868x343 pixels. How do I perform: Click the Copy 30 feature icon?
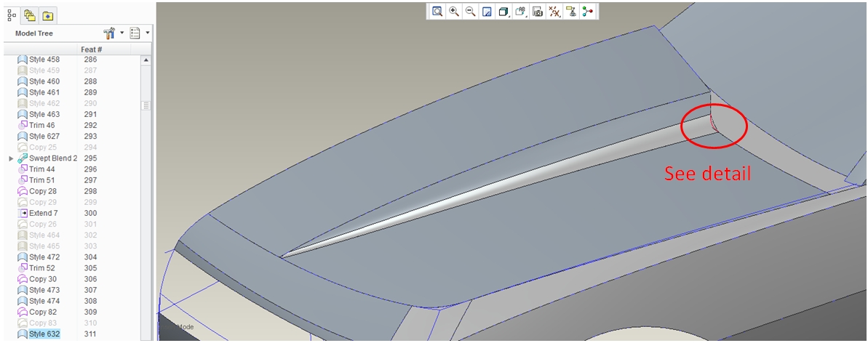click(x=22, y=279)
